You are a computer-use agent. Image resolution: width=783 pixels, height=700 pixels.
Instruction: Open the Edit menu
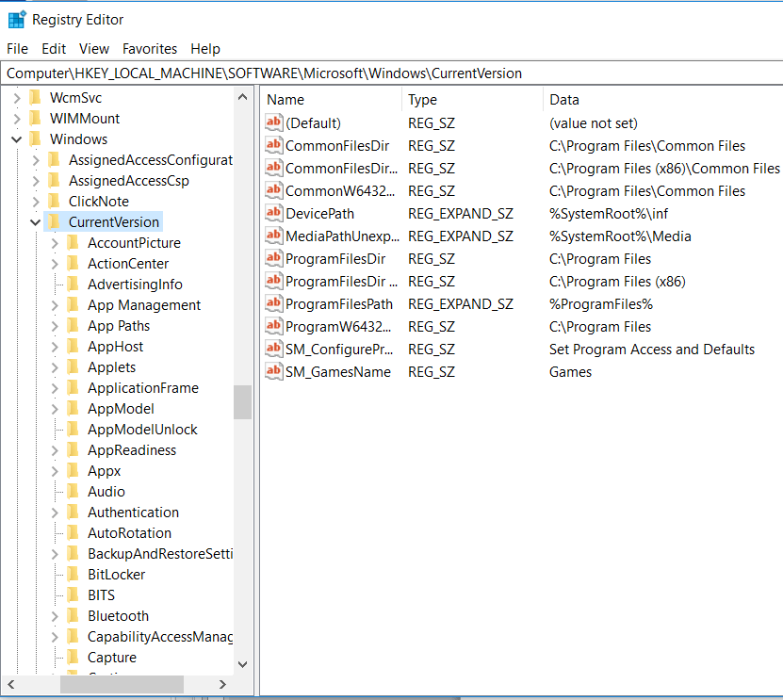coord(54,48)
